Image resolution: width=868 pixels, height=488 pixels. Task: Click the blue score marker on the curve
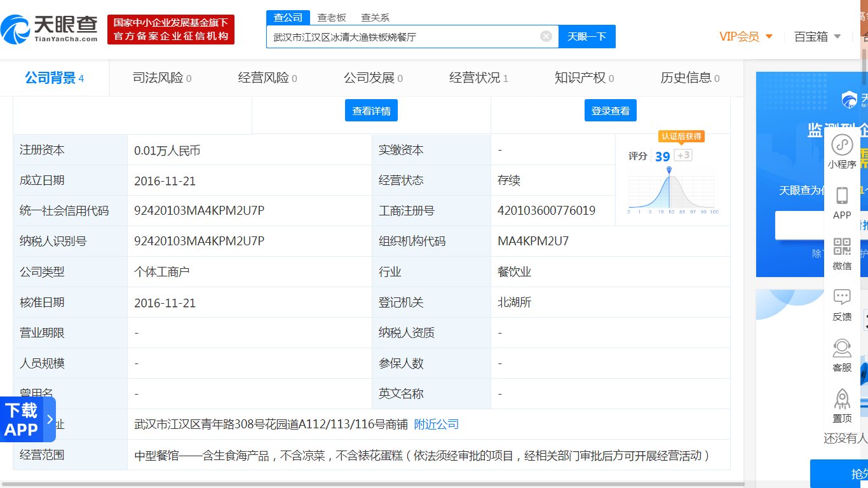point(670,167)
